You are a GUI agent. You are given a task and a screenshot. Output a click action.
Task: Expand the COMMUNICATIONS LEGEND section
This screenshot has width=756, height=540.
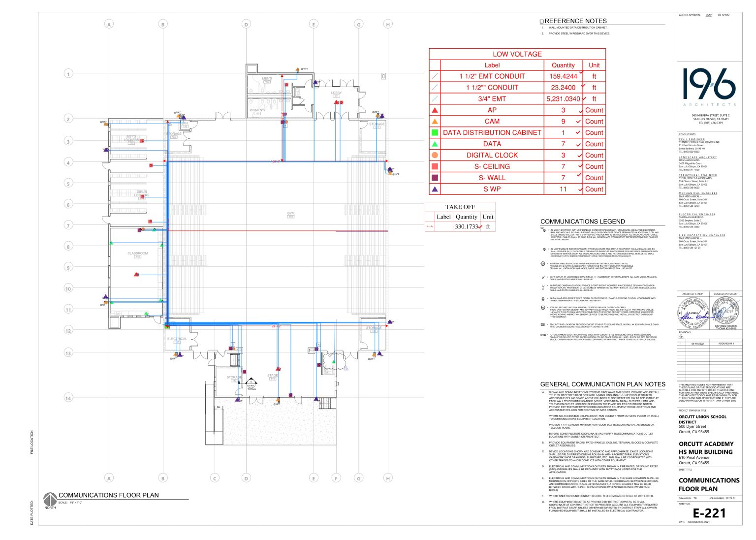pos(583,222)
